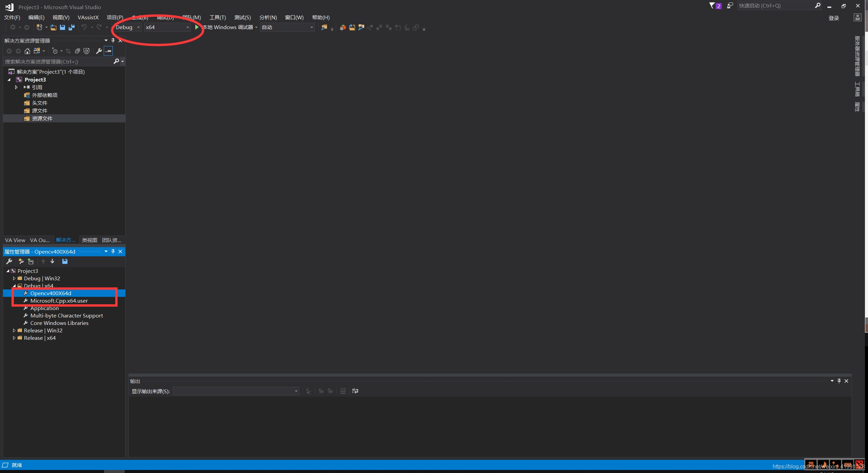Toggle pin on Property Manager panel

click(113, 252)
